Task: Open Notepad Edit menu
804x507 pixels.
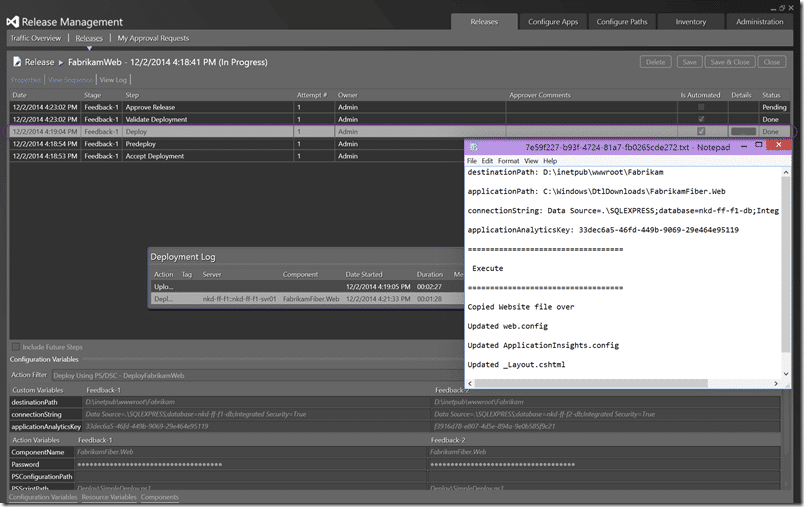Action: tap(487, 161)
